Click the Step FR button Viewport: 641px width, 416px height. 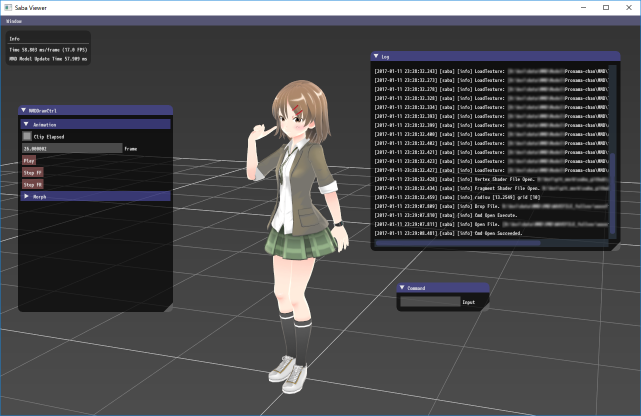(33, 185)
